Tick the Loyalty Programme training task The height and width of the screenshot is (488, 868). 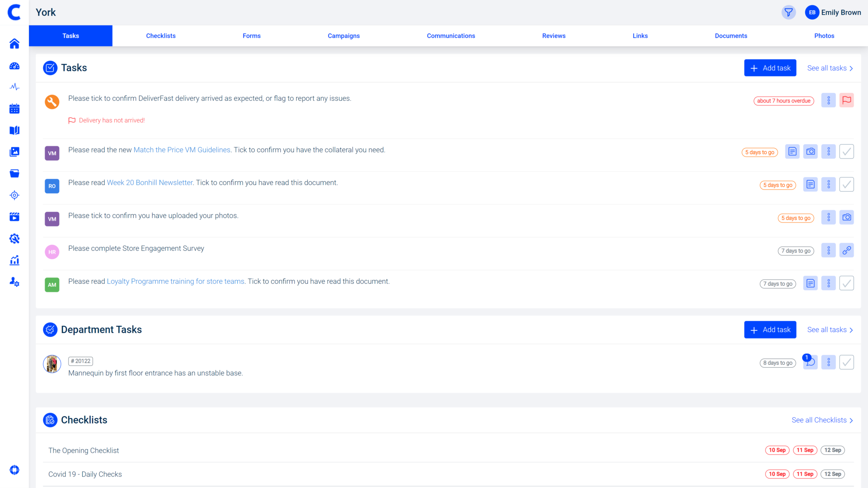pos(846,283)
